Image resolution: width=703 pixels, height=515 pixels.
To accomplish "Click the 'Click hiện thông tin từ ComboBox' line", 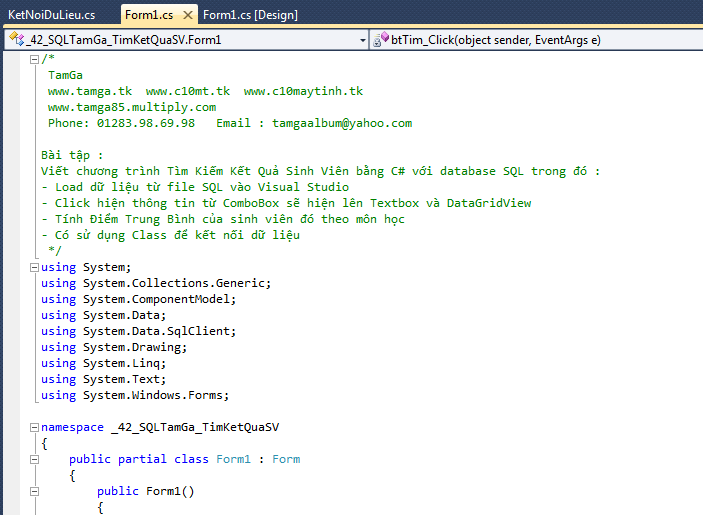I will 286,203.
